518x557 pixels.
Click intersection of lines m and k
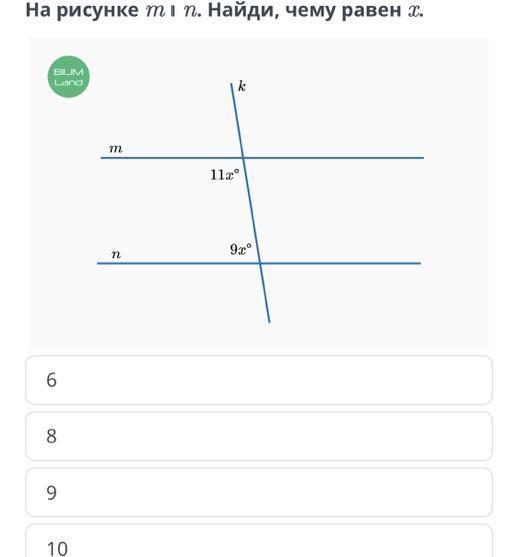coord(243,157)
